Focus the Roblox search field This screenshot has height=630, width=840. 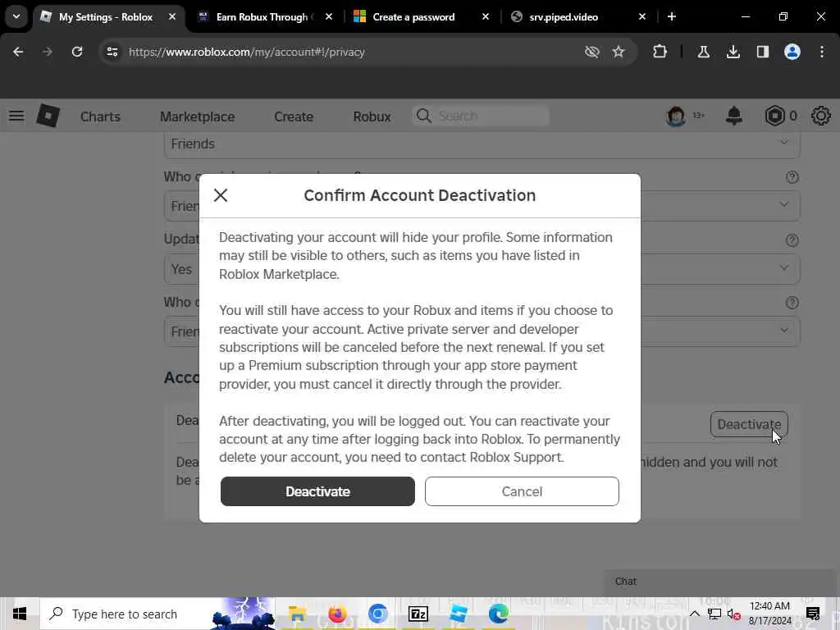pos(481,116)
